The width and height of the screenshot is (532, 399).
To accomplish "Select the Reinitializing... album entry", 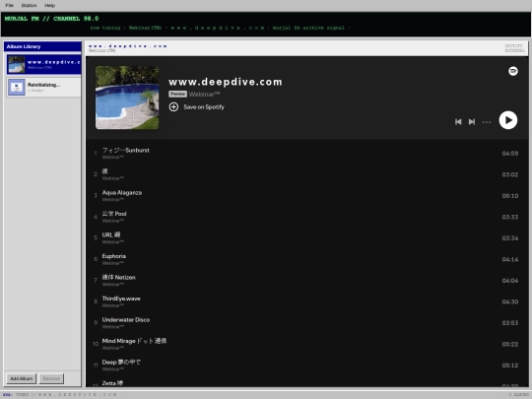I will (43, 88).
